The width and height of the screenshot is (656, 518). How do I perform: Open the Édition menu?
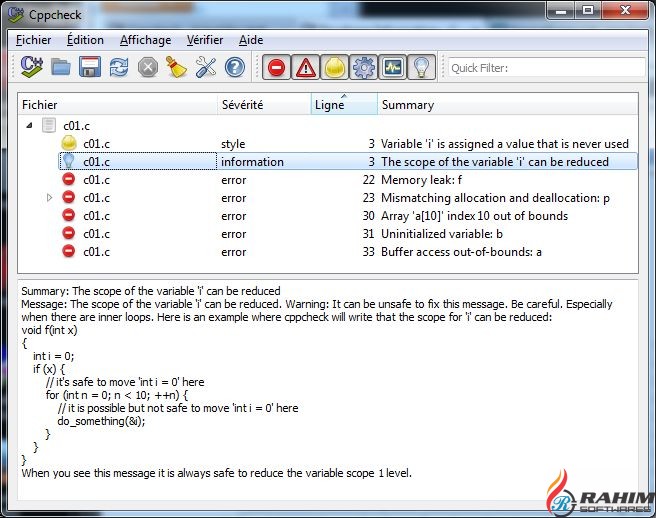85,40
